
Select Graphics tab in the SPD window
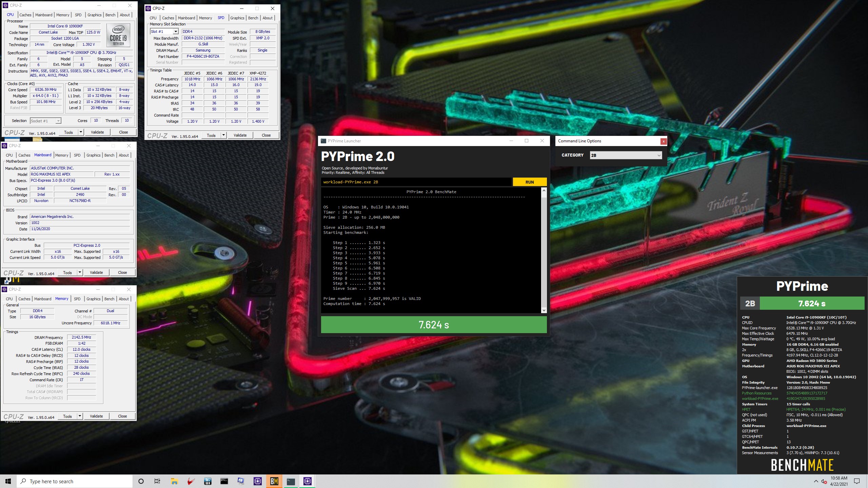click(x=237, y=18)
